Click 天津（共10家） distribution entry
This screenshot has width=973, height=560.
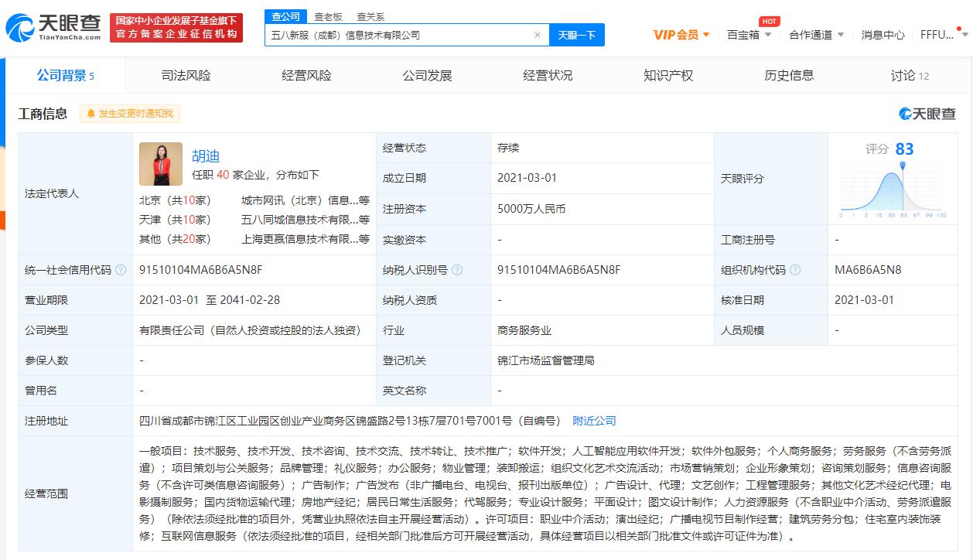point(175,220)
